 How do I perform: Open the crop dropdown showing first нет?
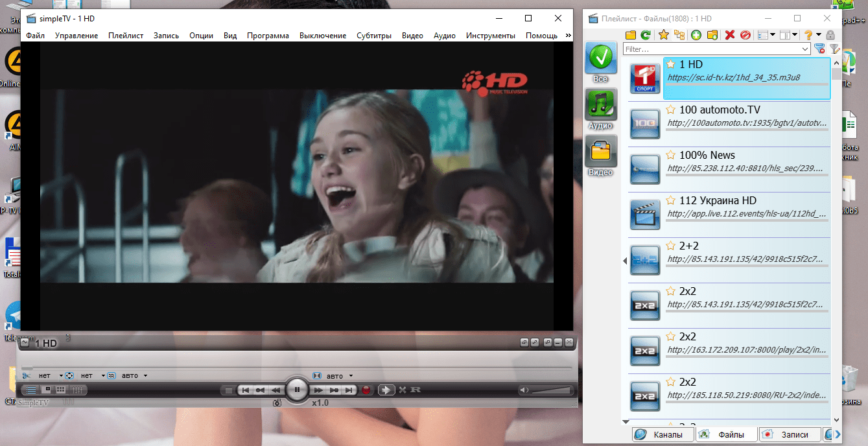pyautogui.click(x=61, y=375)
